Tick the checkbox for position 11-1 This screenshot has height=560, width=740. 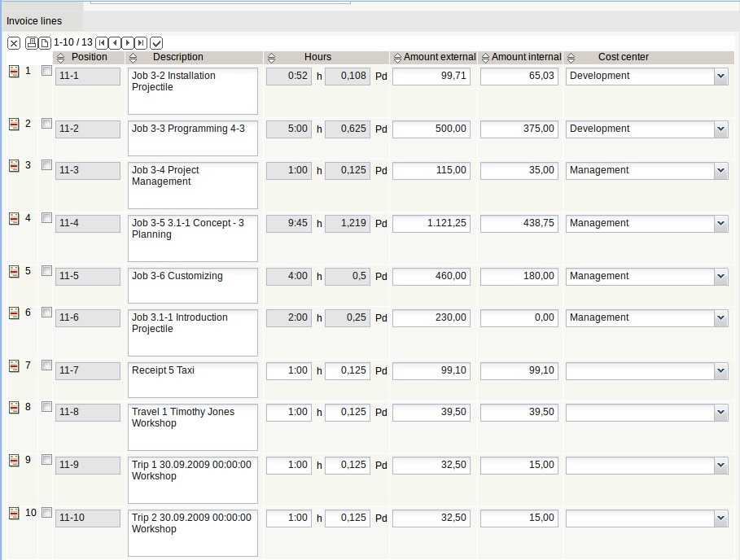pos(46,71)
